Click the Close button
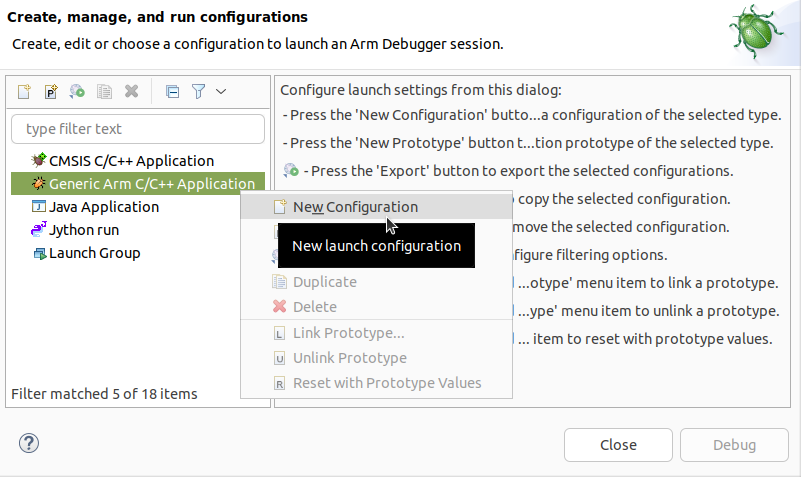The image size is (801, 477). tap(618, 445)
